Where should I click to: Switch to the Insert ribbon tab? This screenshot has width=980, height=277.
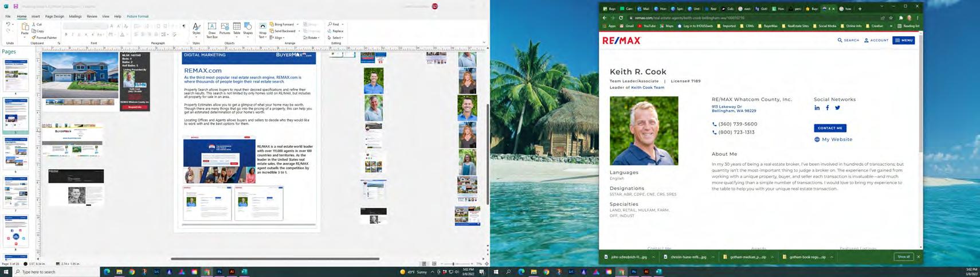click(x=36, y=17)
